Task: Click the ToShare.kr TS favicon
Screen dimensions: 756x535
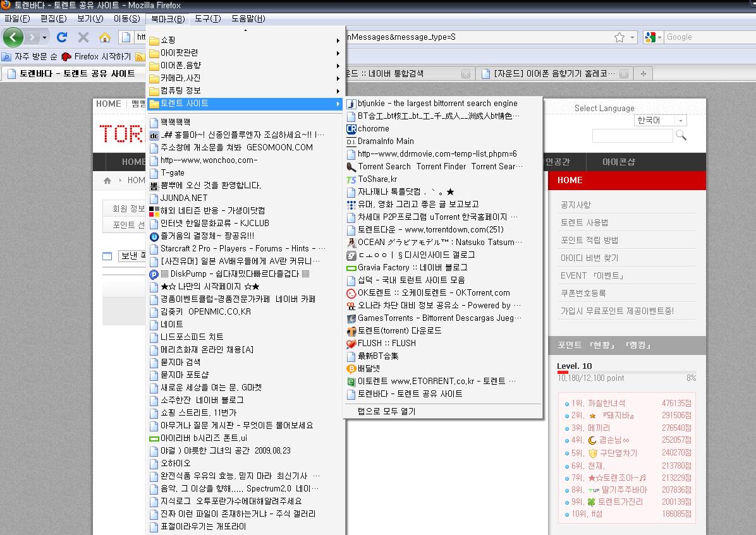Action: click(x=351, y=179)
